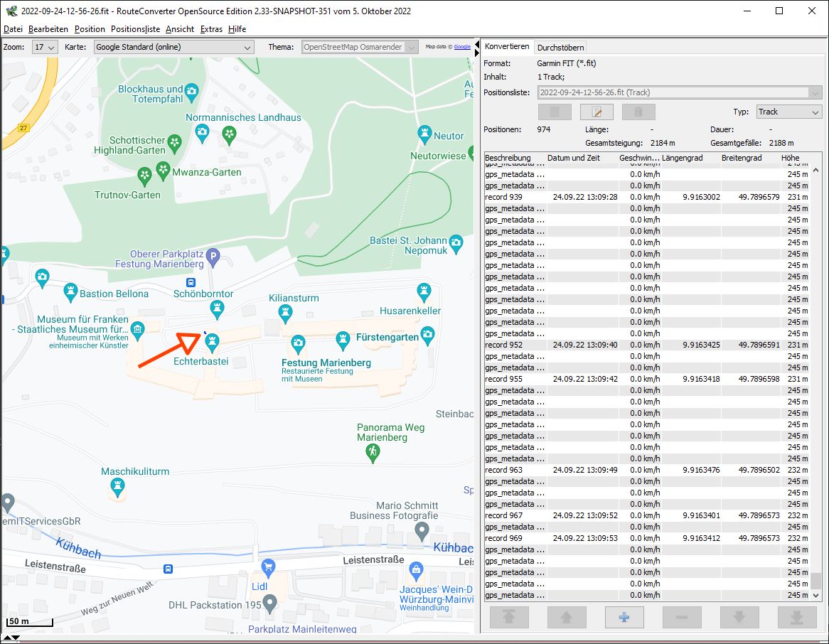Select the record 969 row
Screen dimensions: 829x644
tap(646, 537)
